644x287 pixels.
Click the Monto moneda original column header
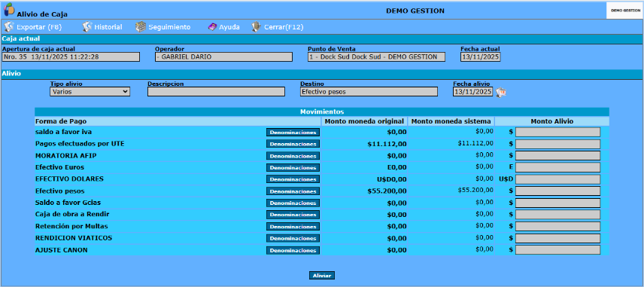pyautogui.click(x=364, y=121)
